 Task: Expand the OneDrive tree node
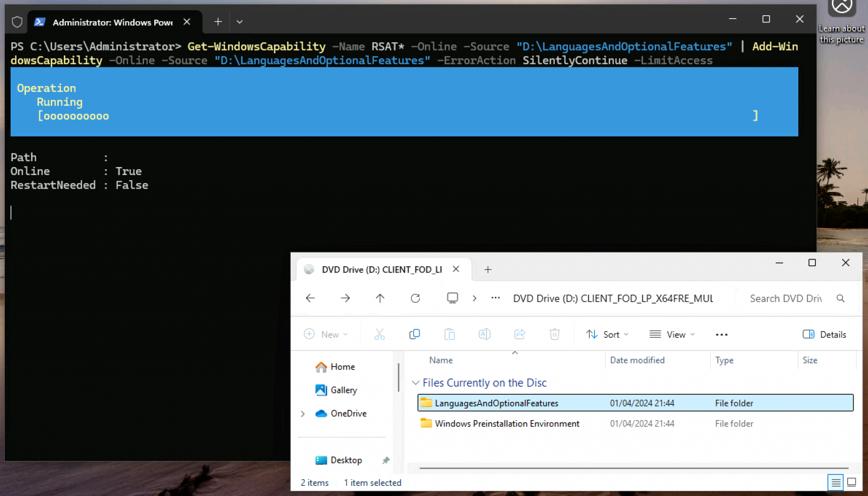tap(303, 413)
